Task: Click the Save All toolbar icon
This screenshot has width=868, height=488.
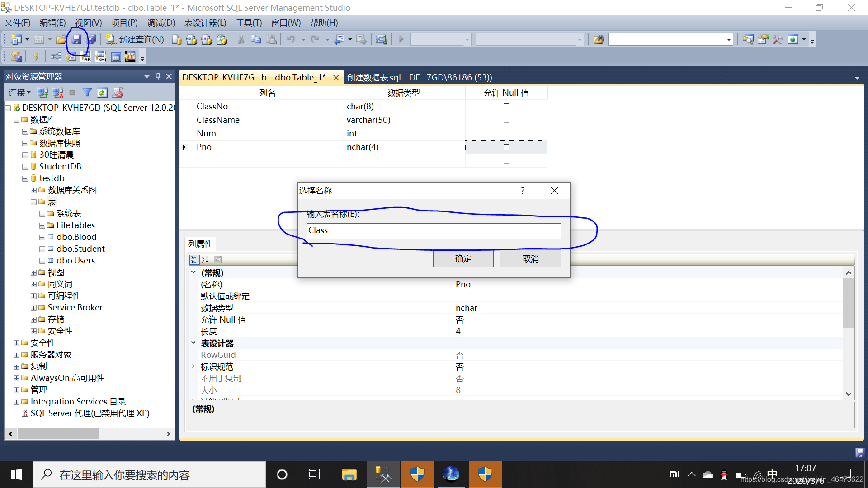Action: point(92,40)
